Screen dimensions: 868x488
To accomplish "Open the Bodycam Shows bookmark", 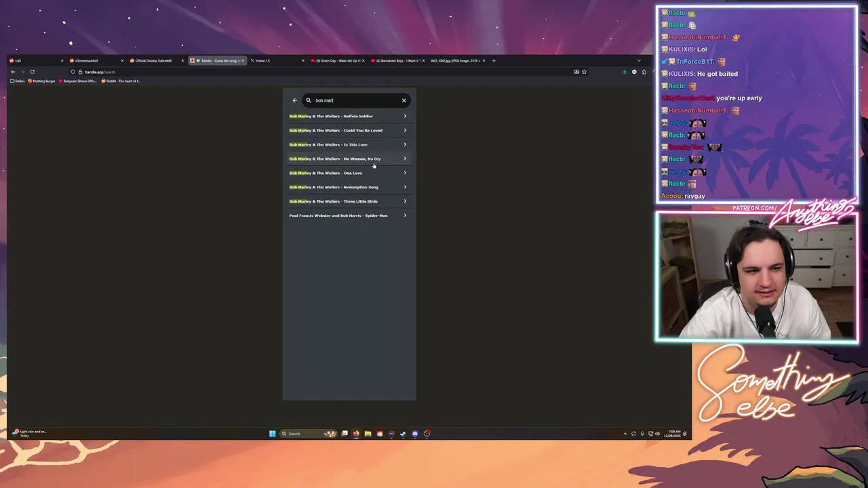I will point(77,81).
